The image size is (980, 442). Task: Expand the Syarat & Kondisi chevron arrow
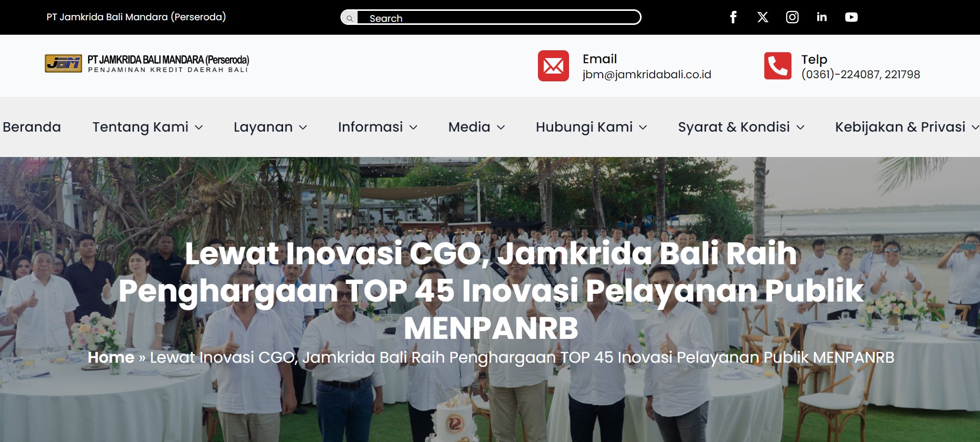(800, 127)
